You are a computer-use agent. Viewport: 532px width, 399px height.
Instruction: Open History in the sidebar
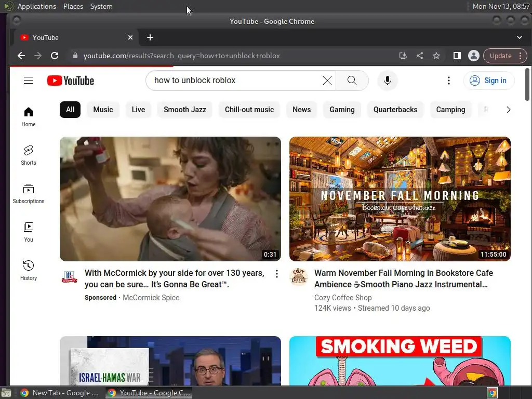tap(29, 270)
